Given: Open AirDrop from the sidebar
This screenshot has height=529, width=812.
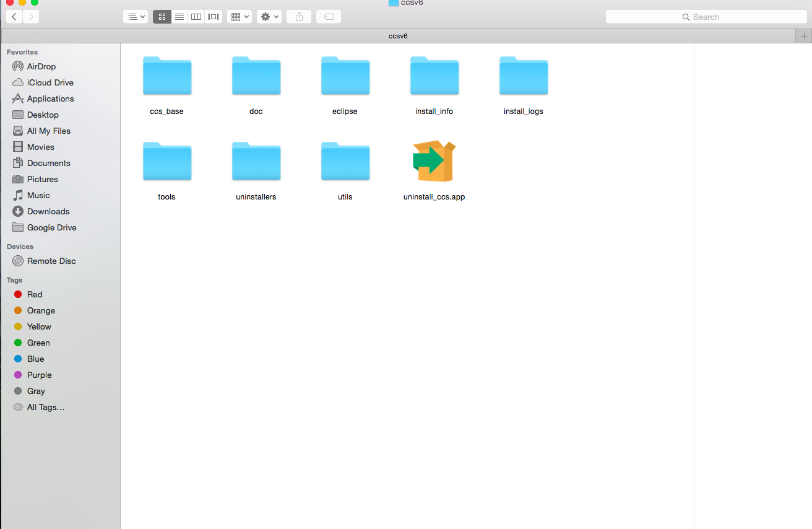Looking at the screenshot, I should [x=42, y=66].
